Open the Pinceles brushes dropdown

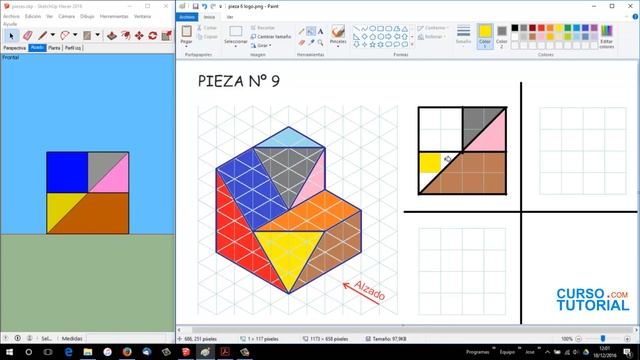pyautogui.click(x=338, y=36)
